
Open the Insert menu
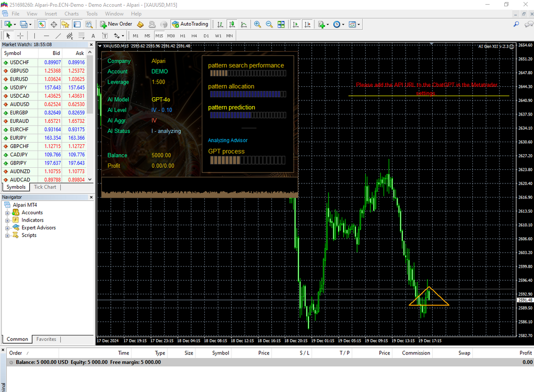(x=51, y=14)
